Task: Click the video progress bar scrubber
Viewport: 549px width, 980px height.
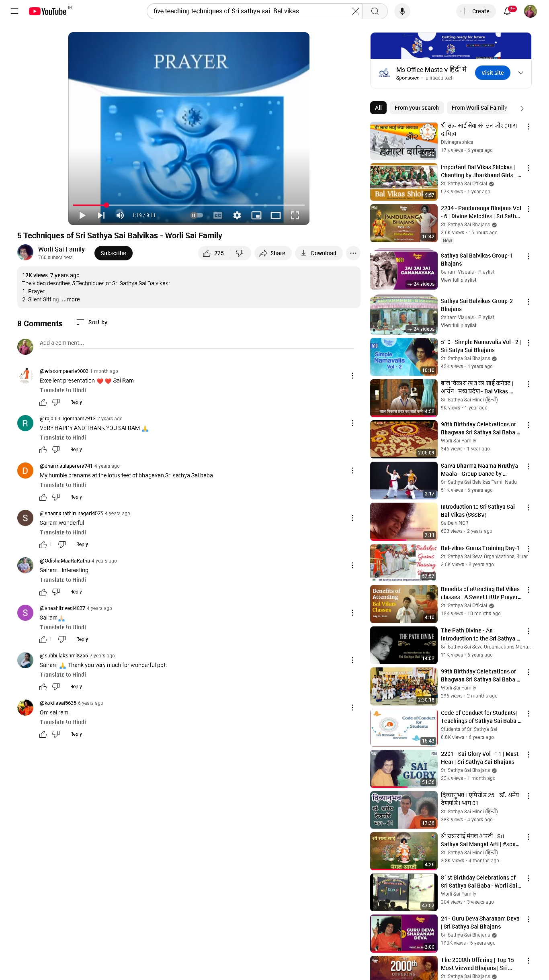Action: coord(106,205)
